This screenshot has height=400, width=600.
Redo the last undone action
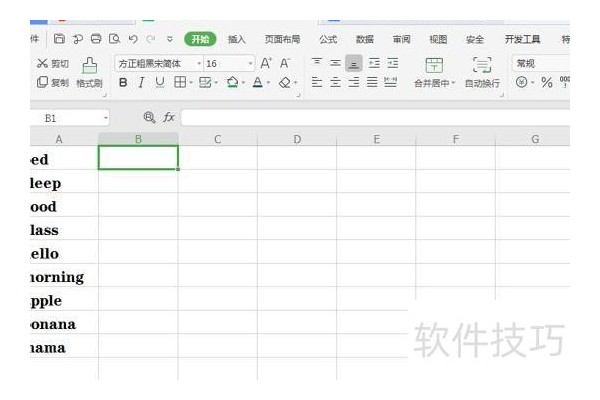coord(151,39)
